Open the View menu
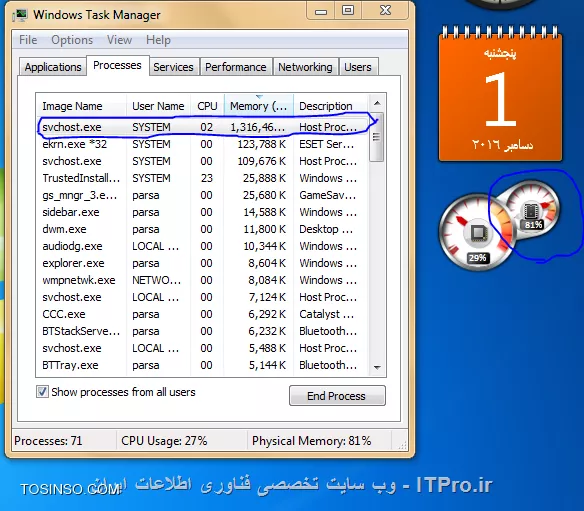 point(119,40)
